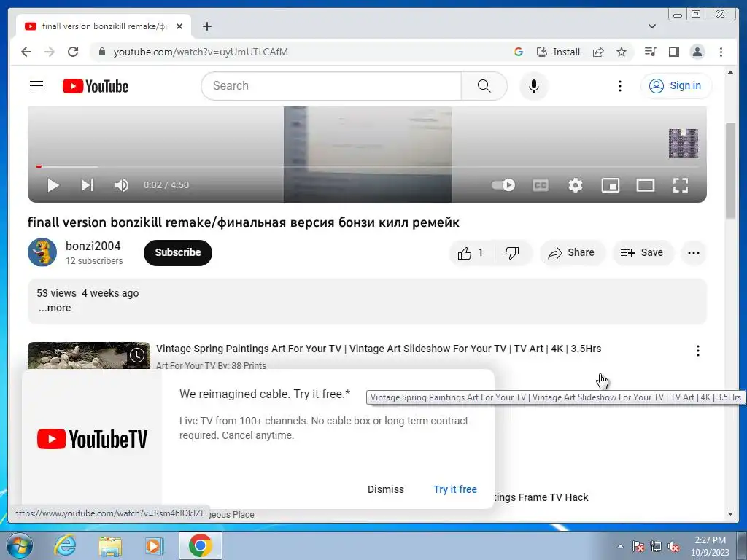Subscribe to bonzi2004 channel
The image size is (747, 560).
tap(178, 252)
